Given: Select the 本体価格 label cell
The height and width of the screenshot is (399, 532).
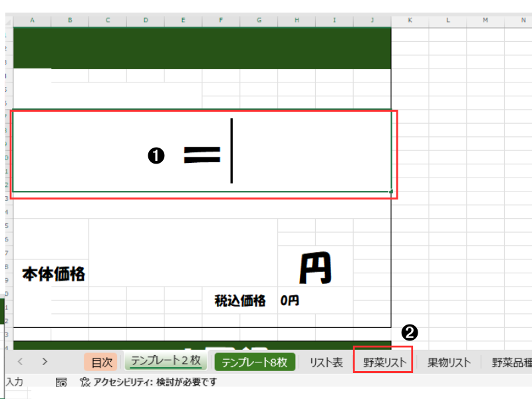Looking at the screenshot, I should point(53,273).
